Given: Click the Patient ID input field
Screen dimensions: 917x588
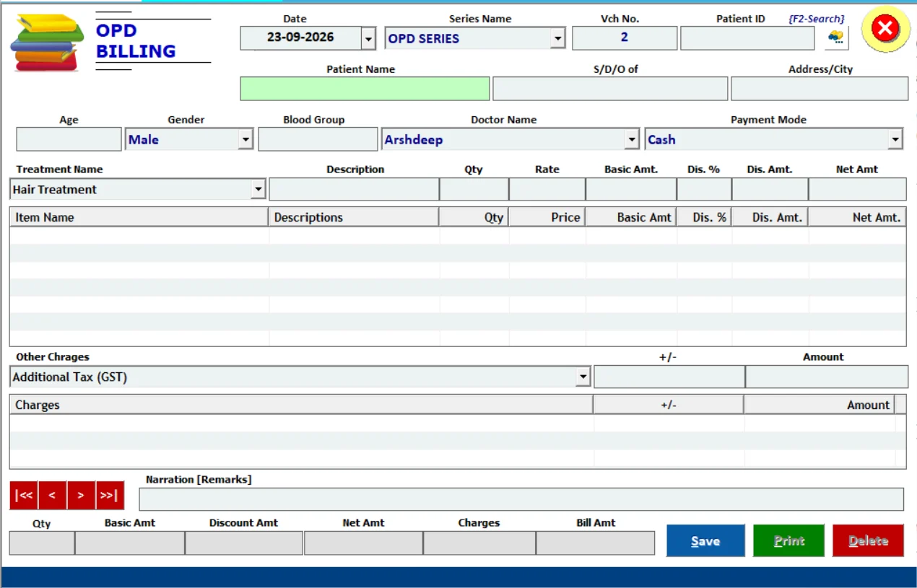Looking at the screenshot, I should (x=747, y=38).
